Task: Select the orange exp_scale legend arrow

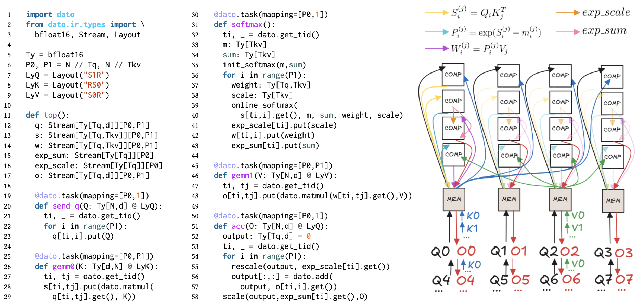Action: pyautogui.click(x=568, y=13)
